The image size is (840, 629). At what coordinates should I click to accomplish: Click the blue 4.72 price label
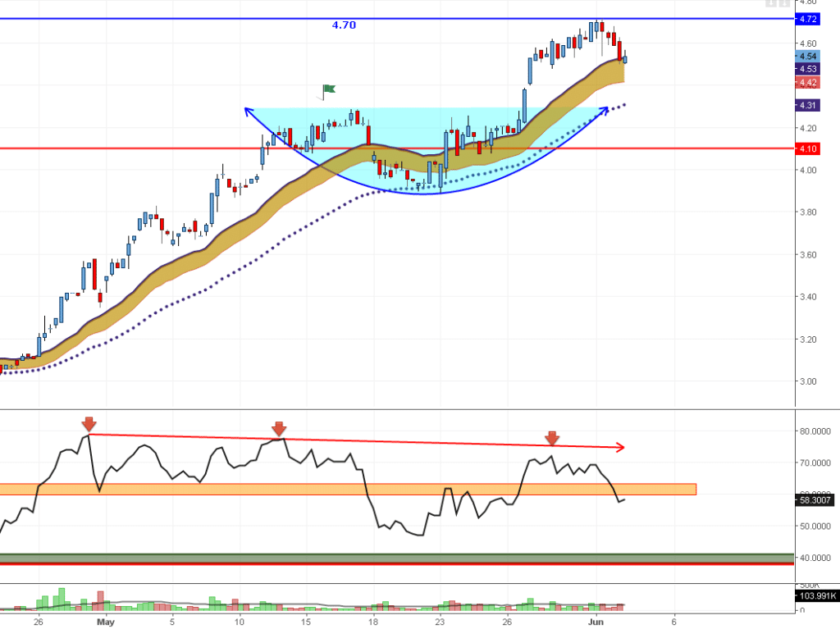coord(807,20)
